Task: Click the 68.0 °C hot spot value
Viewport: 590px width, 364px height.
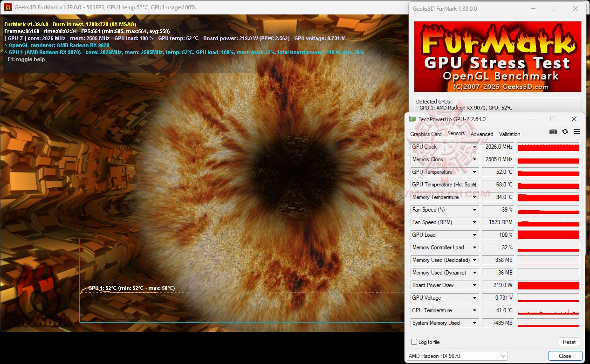Action: pos(498,185)
